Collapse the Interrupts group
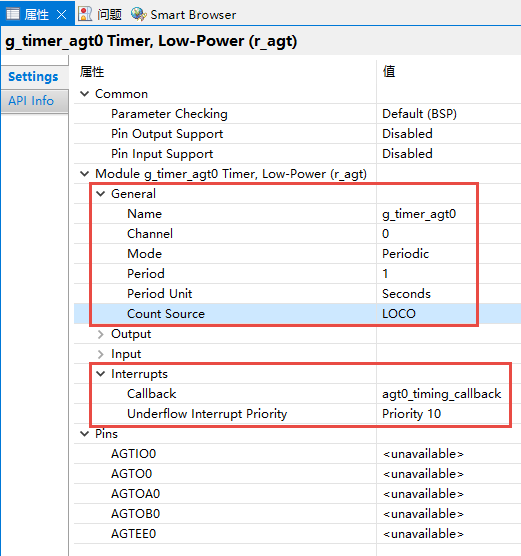Screen dimensions: 521x556 [101, 374]
